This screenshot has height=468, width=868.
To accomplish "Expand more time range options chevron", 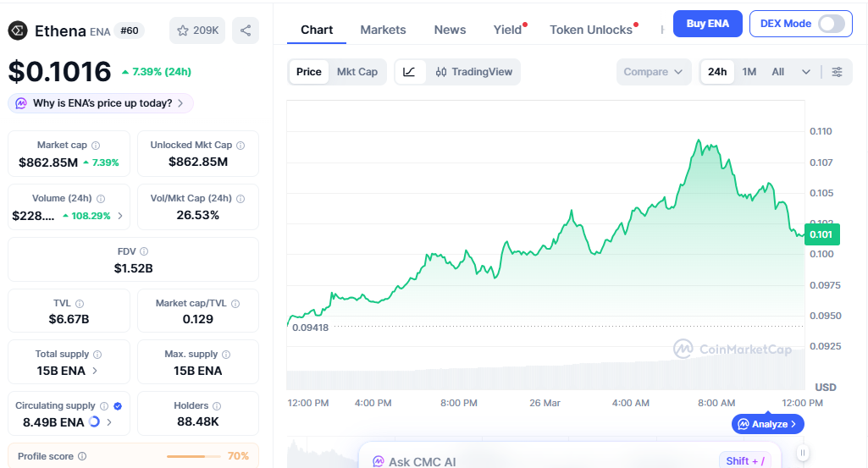I will pos(806,72).
